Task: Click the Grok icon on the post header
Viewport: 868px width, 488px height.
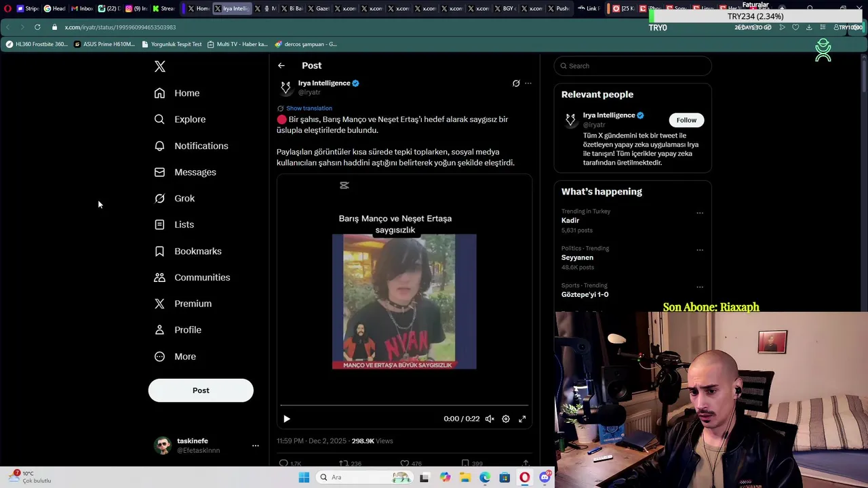Action: coord(516,83)
